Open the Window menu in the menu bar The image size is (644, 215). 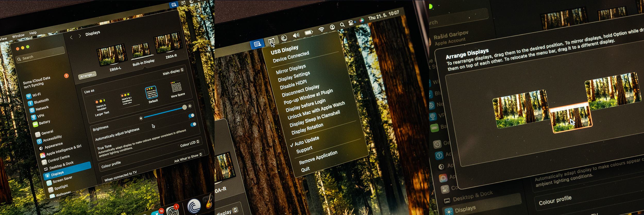(18, 36)
